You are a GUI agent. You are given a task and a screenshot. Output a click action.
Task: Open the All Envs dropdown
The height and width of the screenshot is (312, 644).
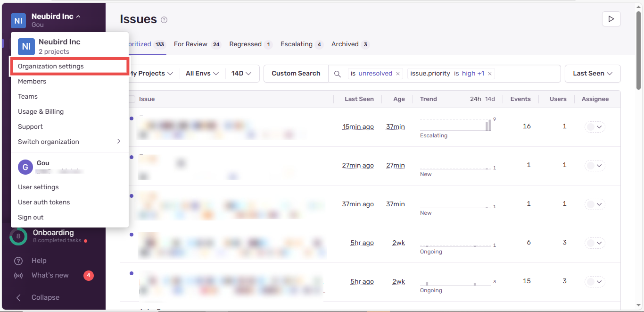(x=202, y=74)
